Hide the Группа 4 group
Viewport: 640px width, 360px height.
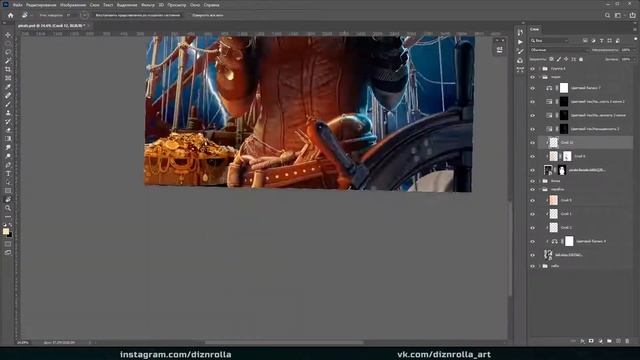coord(532,69)
